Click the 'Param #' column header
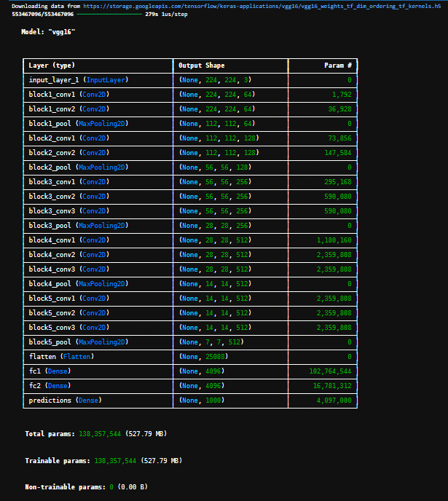The width and height of the screenshot is (448, 501). [x=338, y=66]
